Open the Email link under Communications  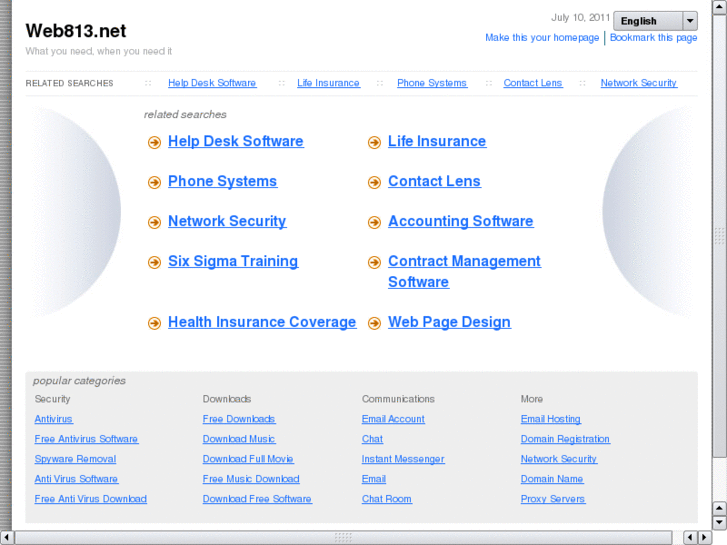tap(374, 479)
